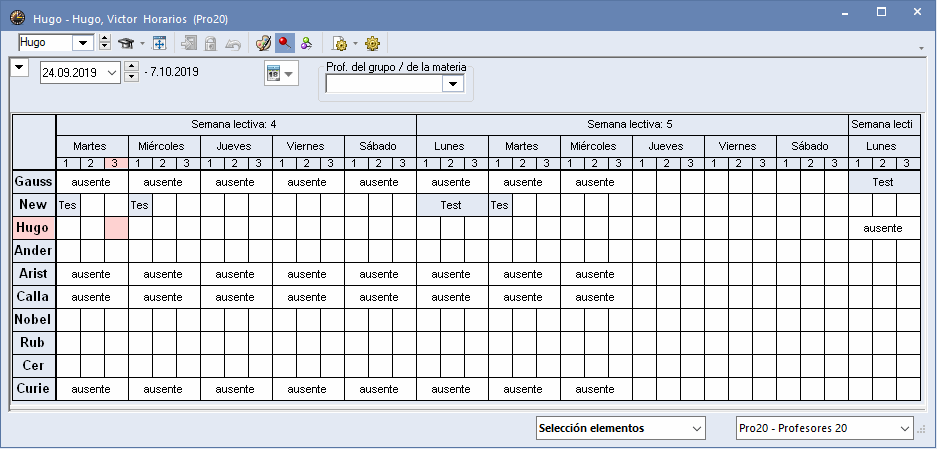Viewport: 937px width, 449px height.
Task: Click the Semana lectiva: 4 header
Action: point(235,124)
